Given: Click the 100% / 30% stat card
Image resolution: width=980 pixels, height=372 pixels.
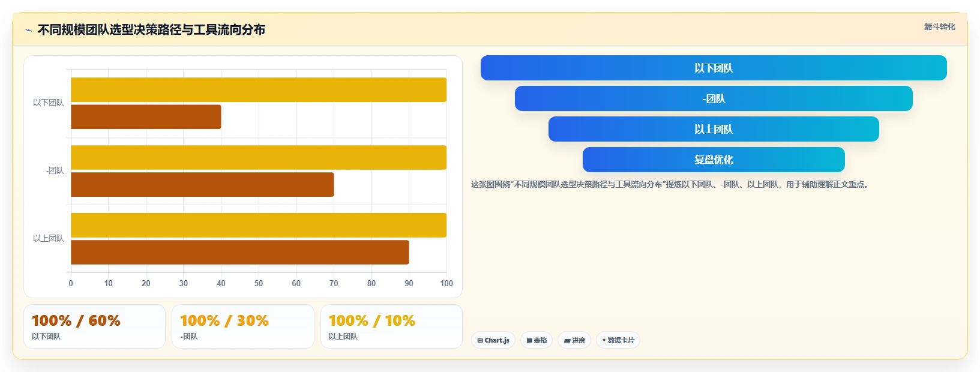Looking at the screenshot, I should pyautogui.click(x=243, y=326).
